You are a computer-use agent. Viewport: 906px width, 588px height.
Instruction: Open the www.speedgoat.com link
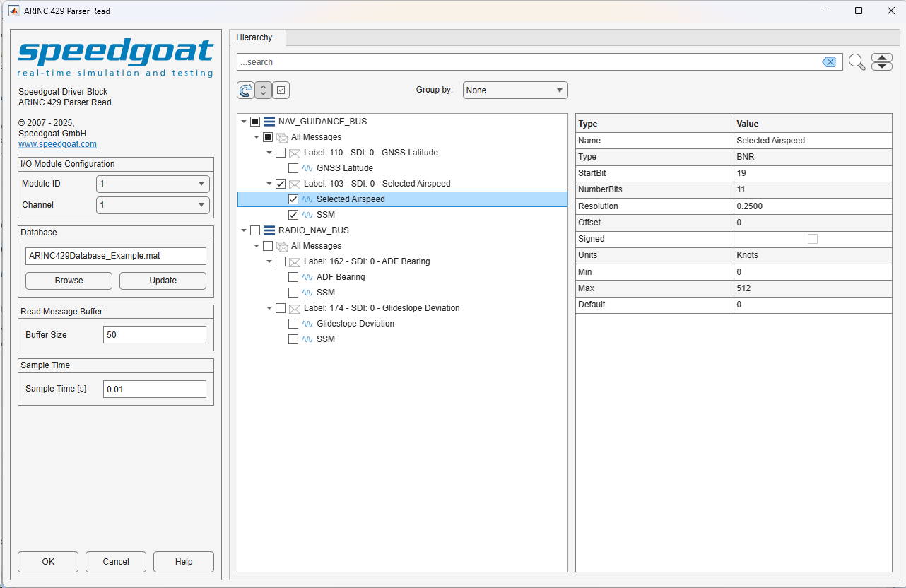point(57,144)
